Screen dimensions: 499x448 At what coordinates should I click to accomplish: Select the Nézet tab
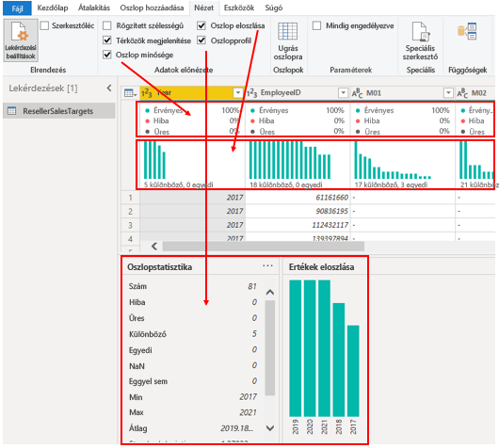204,8
